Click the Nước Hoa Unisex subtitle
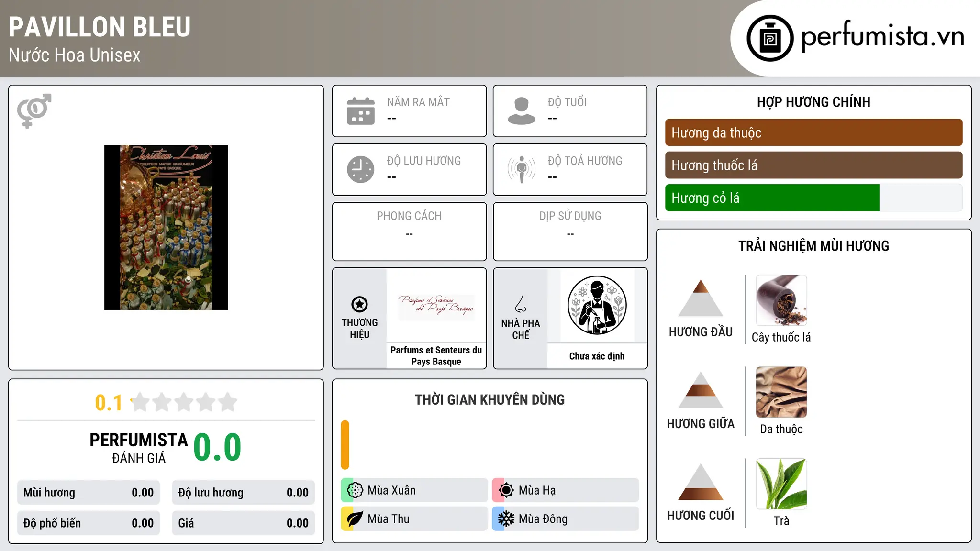The image size is (980, 551). pos(75,55)
